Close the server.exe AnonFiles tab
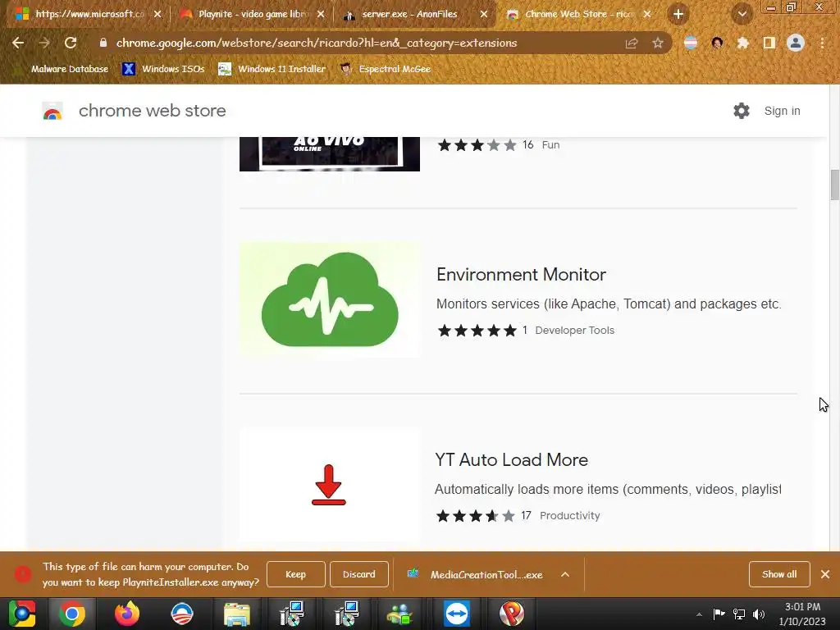The width and height of the screenshot is (840, 630). click(x=484, y=15)
